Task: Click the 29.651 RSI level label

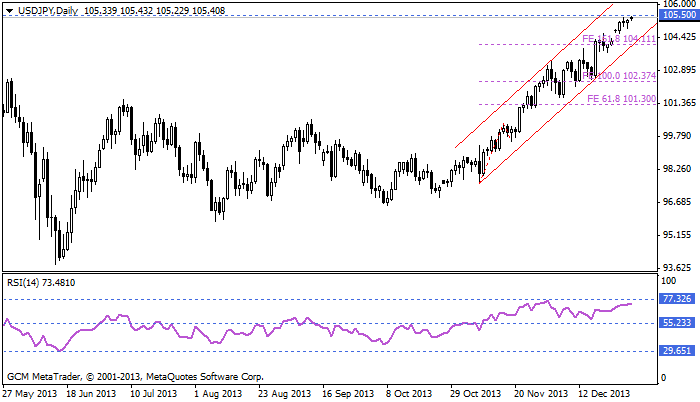Action: [x=677, y=351]
